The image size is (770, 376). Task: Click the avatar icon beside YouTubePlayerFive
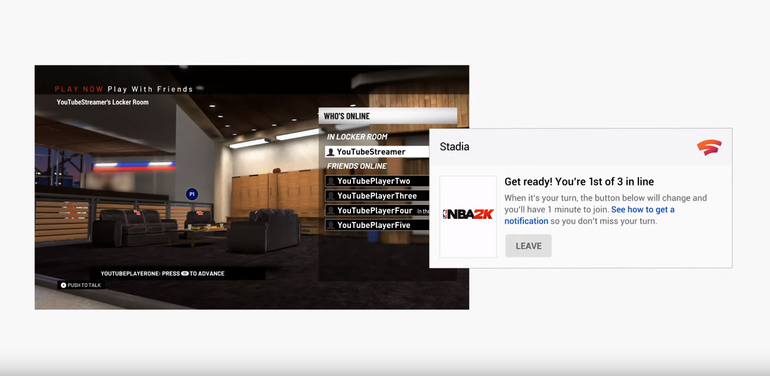point(331,225)
